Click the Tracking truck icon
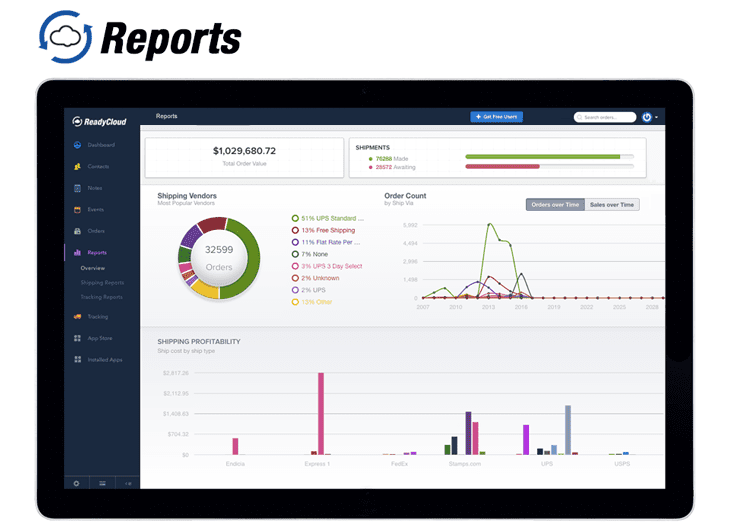 point(77,317)
